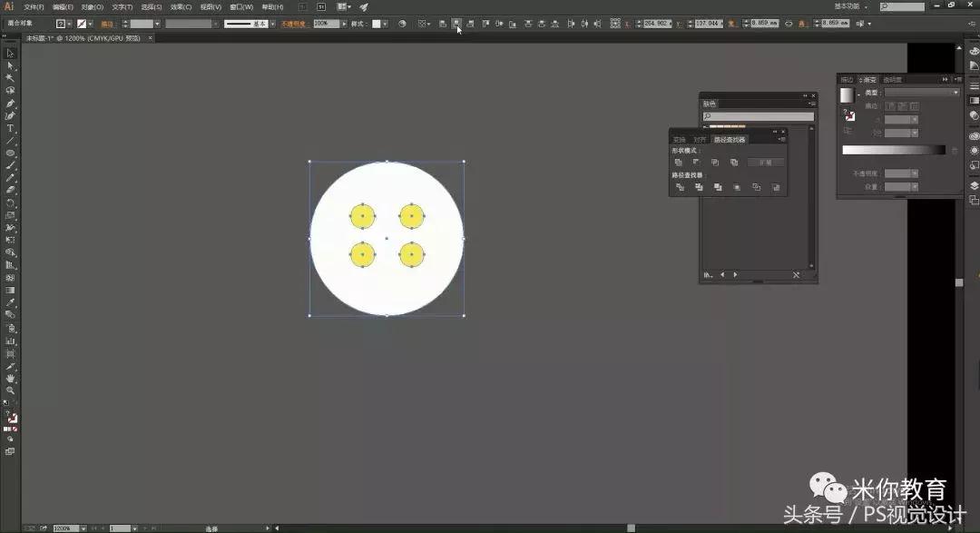Open the 对象(O) menu
Viewport: 980px width, 533px height.
point(93,6)
